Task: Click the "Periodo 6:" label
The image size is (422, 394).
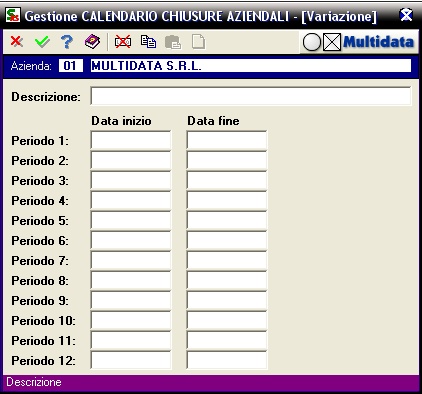Action: 40,241
